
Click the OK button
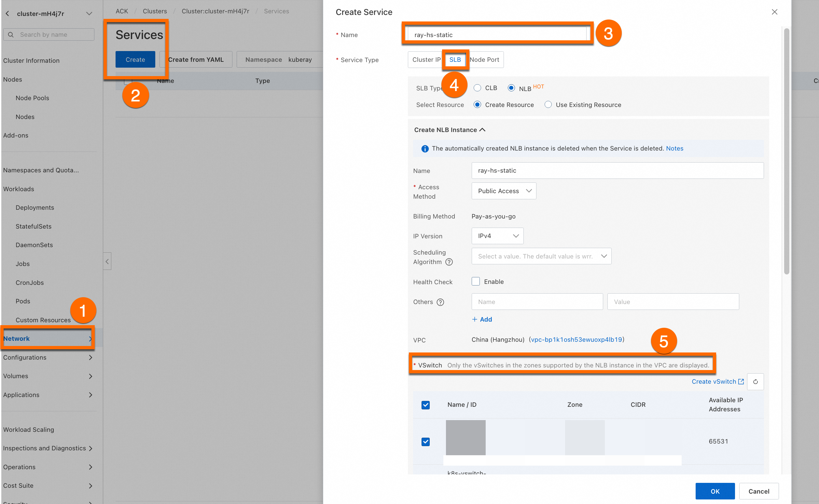pyautogui.click(x=715, y=491)
